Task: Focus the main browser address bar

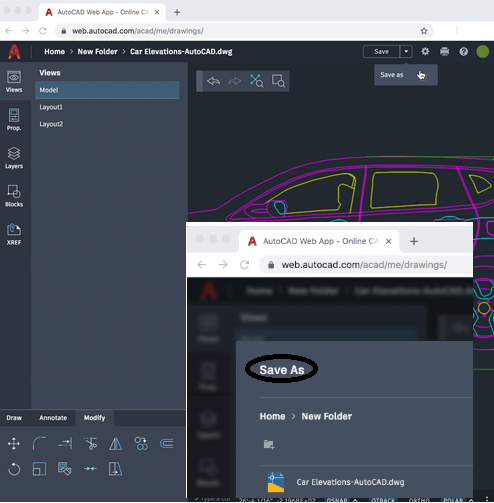Action: coord(243,31)
